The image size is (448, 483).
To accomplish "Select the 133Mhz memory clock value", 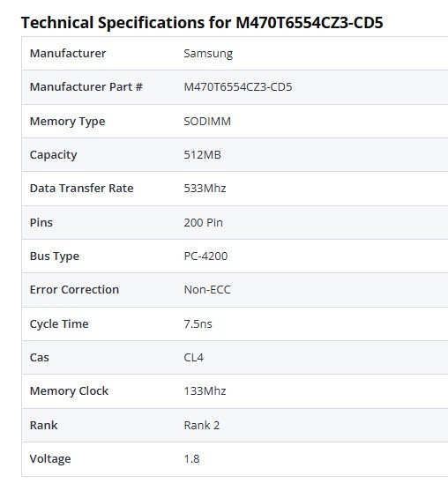I will [205, 391].
